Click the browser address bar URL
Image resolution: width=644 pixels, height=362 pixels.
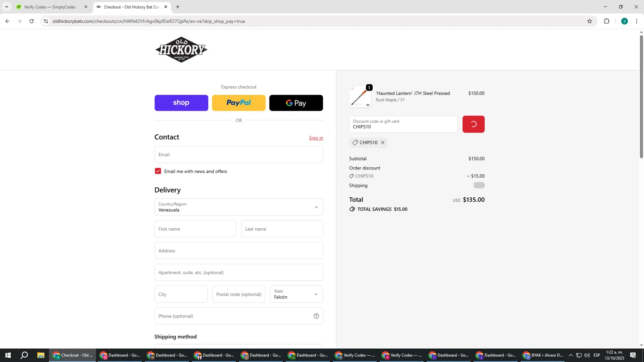[x=149, y=21]
